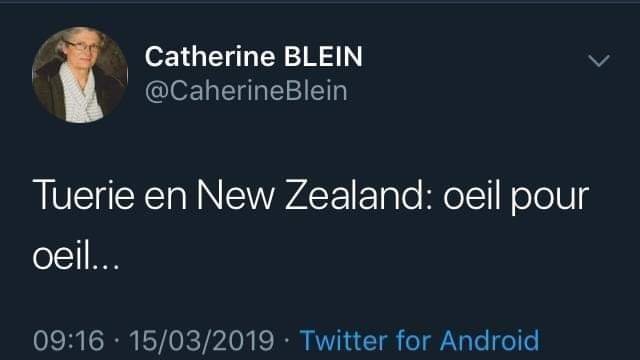The image size is (640, 360).
Task: Click the word Tuerie in the tweet
Action: coord(84,196)
